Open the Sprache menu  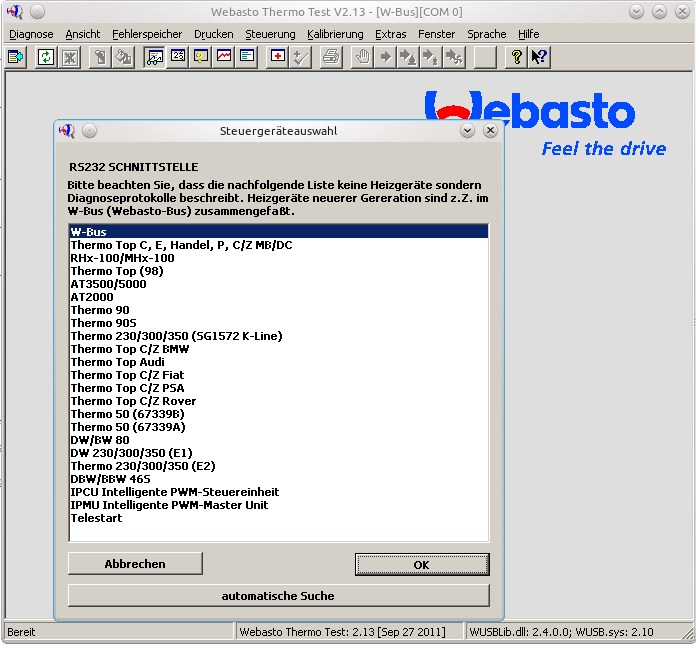pyautogui.click(x=486, y=34)
